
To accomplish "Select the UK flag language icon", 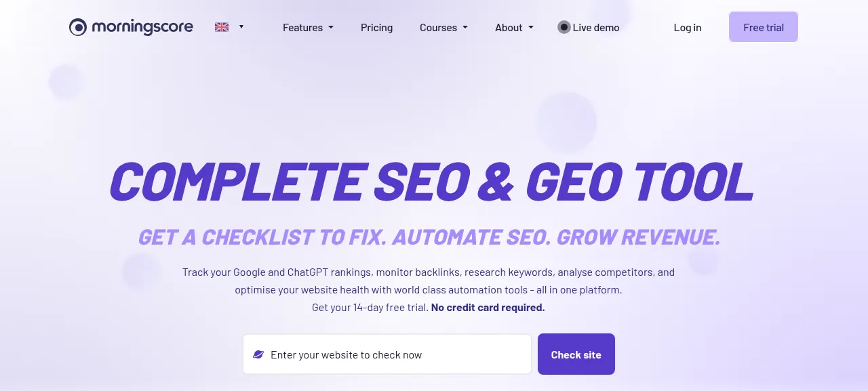I will (222, 27).
